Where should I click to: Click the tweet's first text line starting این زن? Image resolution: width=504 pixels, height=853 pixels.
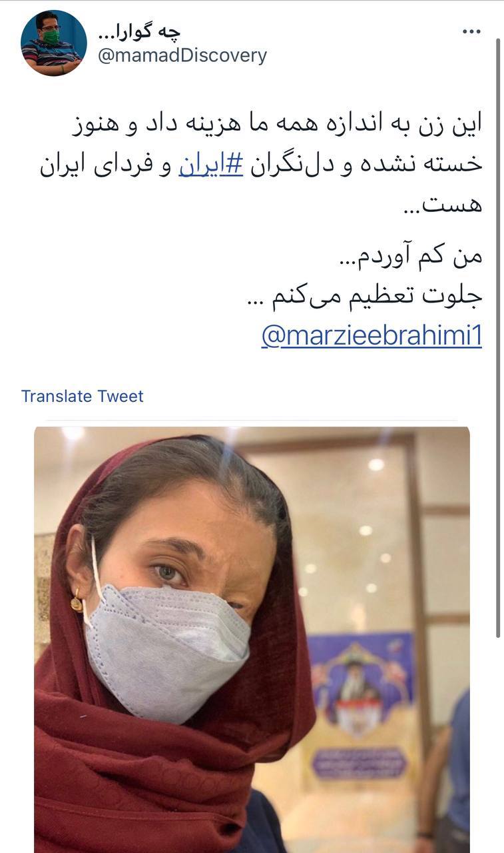pyautogui.click(x=277, y=124)
